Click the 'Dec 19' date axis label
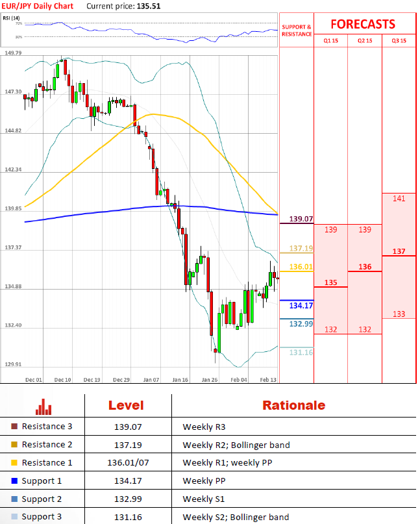The height and width of the screenshot is (524, 420). coord(92,380)
